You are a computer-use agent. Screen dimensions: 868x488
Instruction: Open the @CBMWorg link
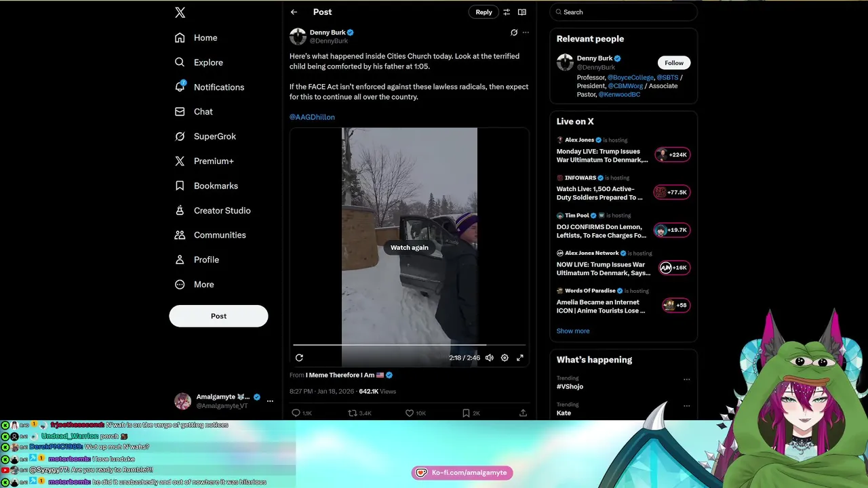click(625, 86)
